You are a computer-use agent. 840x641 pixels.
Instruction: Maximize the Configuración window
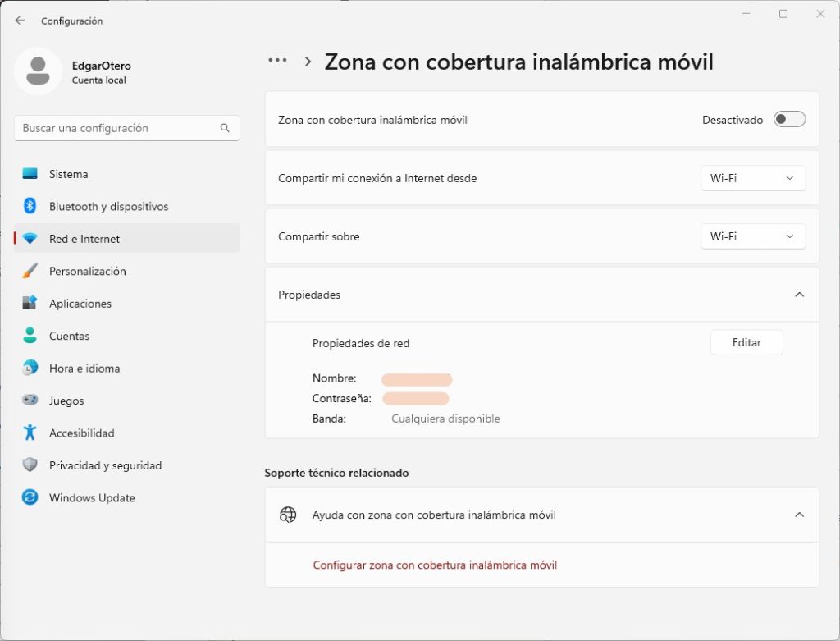click(x=783, y=14)
